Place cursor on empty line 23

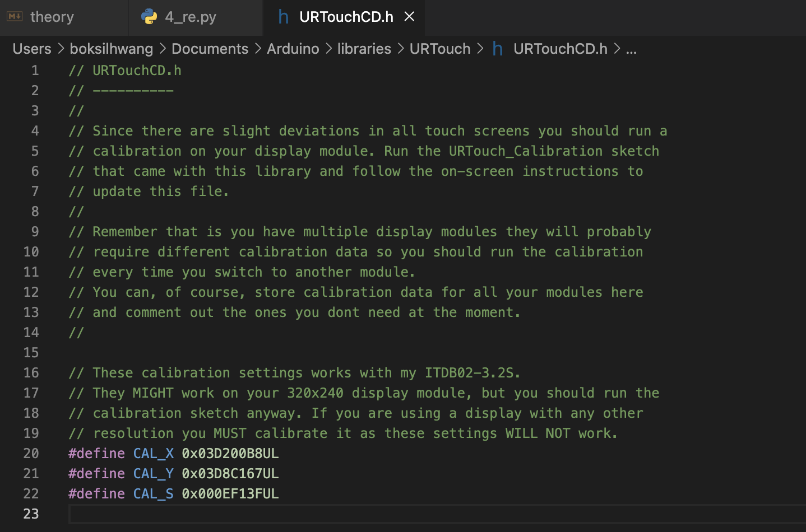[x=336, y=514]
